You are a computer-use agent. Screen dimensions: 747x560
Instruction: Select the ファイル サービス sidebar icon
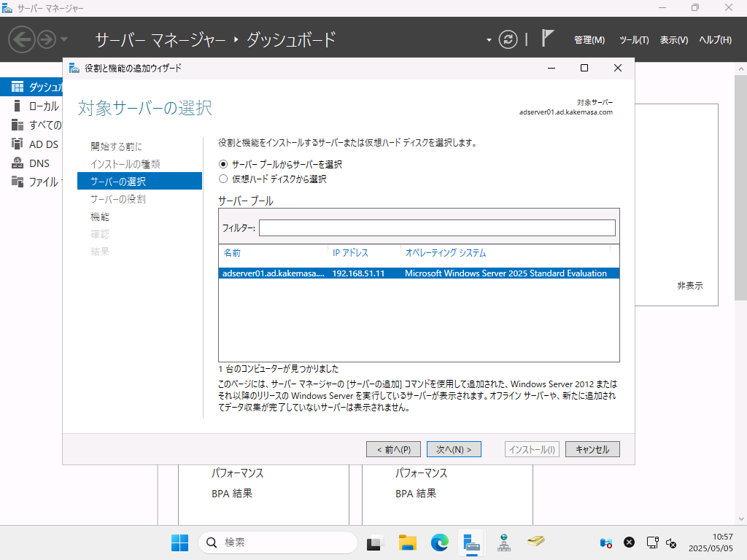coord(18,182)
